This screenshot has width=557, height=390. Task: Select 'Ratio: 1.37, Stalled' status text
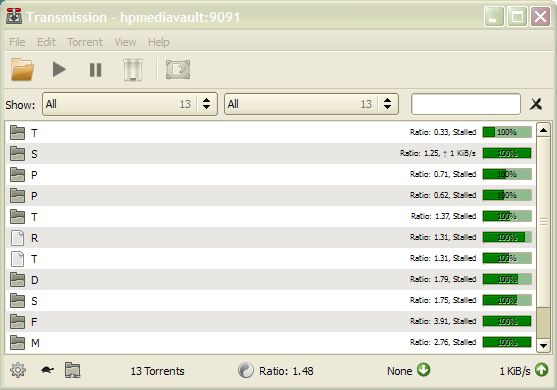444,216
